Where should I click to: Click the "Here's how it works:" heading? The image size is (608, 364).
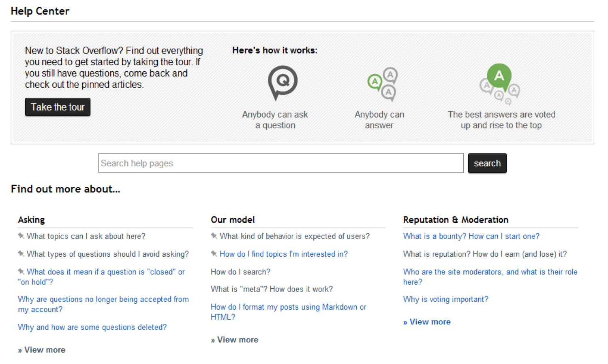pos(275,50)
